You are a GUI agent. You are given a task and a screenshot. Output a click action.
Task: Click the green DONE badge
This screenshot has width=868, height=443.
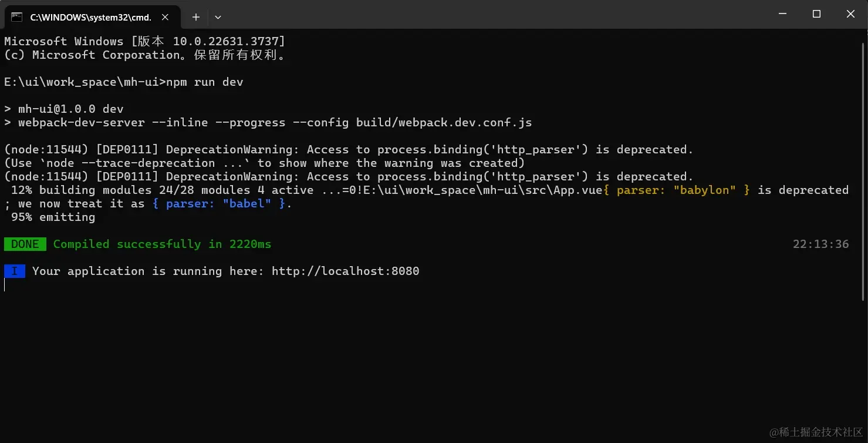tap(25, 244)
